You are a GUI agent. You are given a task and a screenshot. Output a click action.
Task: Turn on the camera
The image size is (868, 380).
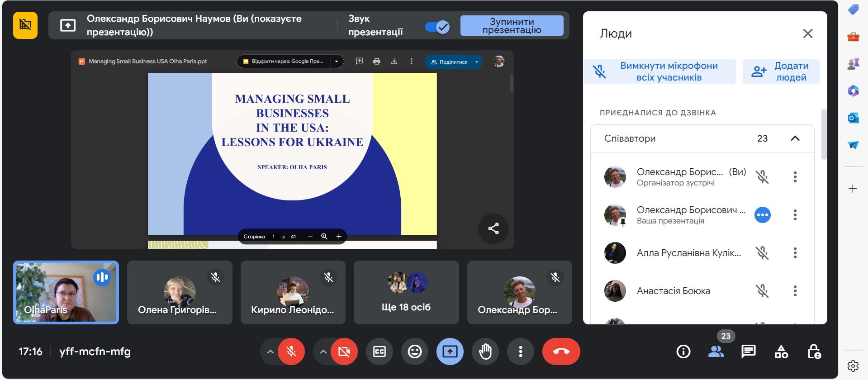tap(344, 351)
